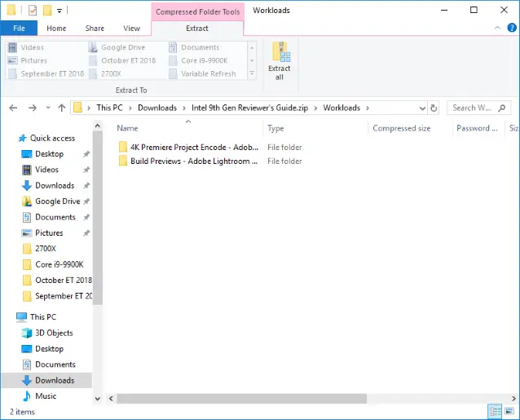
Task: Click the Search Workloads input field
Action: (x=478, y=108)
